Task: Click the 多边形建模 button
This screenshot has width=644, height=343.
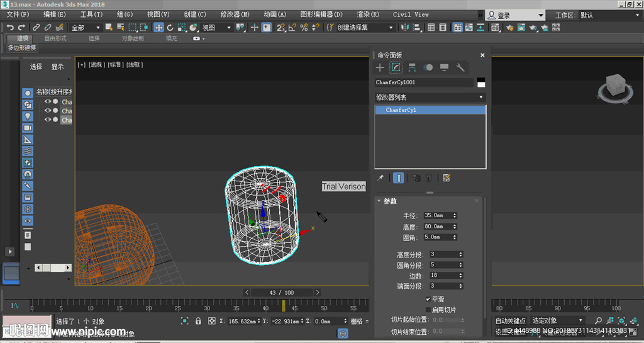Action: coord(22,48)
